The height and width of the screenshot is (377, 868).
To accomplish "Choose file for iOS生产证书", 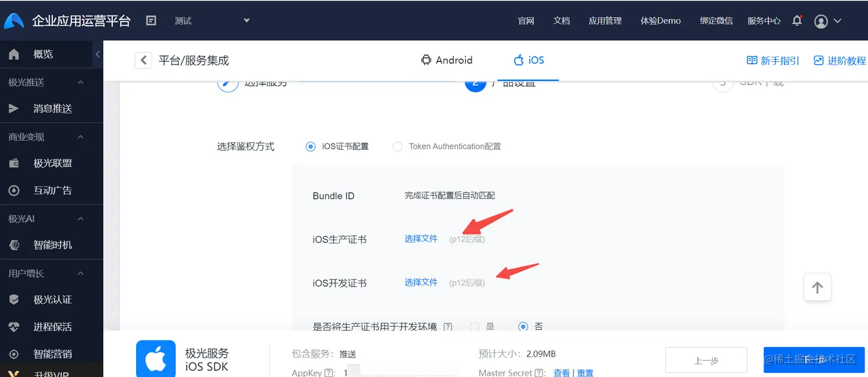I will coord(421,239).
